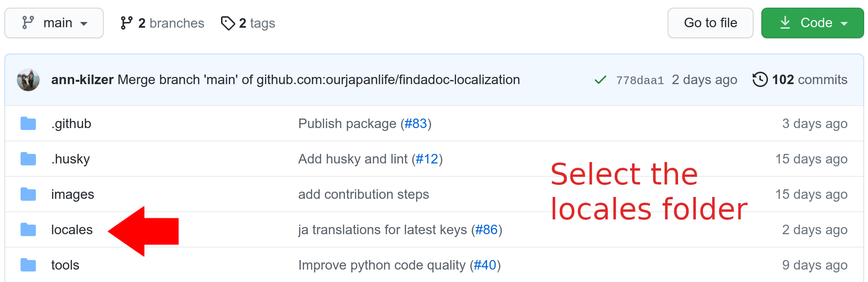Click the Go to file button
868x282 pixels.
(710, 23)
